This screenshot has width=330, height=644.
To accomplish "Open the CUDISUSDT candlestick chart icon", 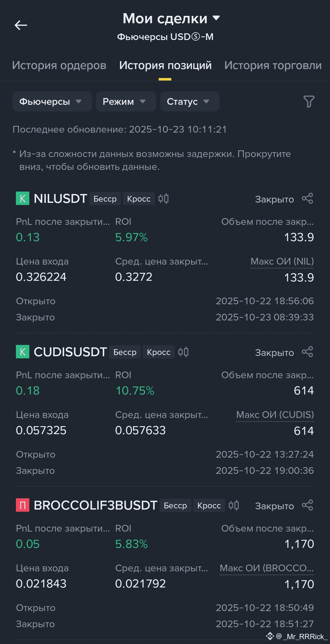I will click(x=183, y=352).
